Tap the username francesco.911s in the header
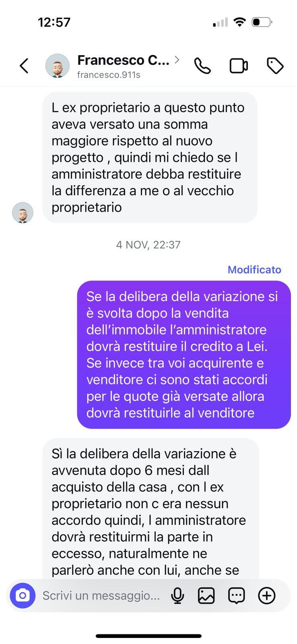The height and width of the screenshot is (644, 297). (109, 75)
